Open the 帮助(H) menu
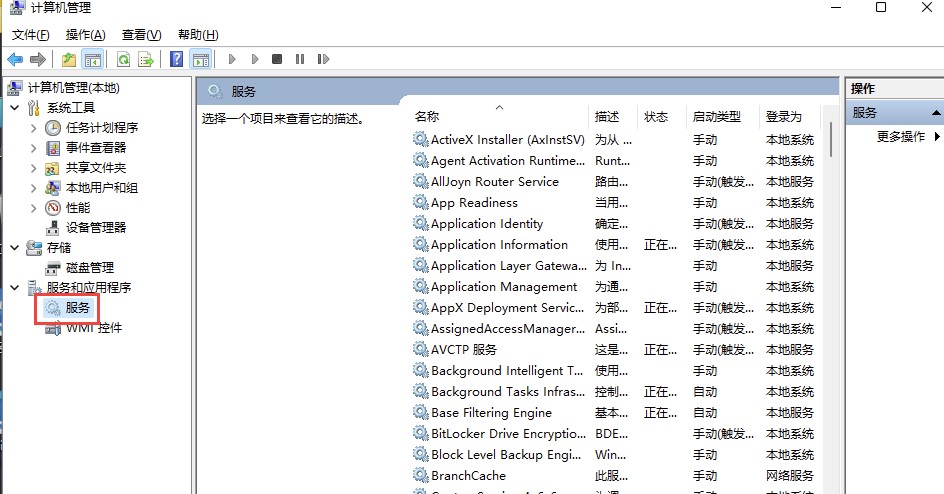Viewport: 944px width, 494px height. (x=198, y=35)
